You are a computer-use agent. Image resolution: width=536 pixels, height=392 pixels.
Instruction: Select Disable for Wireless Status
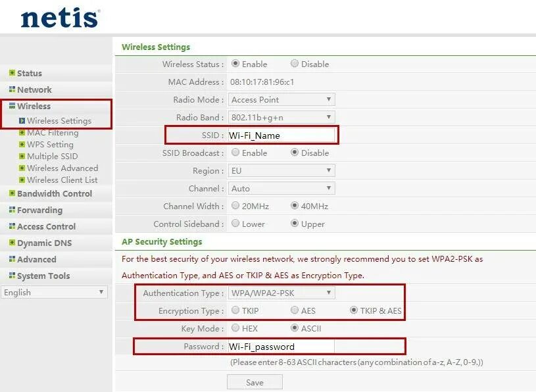(x=295, y=64)
